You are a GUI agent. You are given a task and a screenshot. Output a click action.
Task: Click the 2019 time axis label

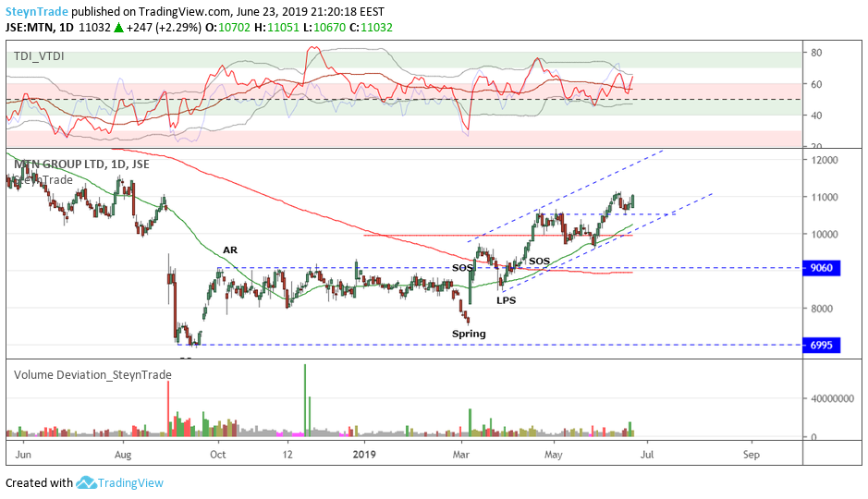point(364,455)
